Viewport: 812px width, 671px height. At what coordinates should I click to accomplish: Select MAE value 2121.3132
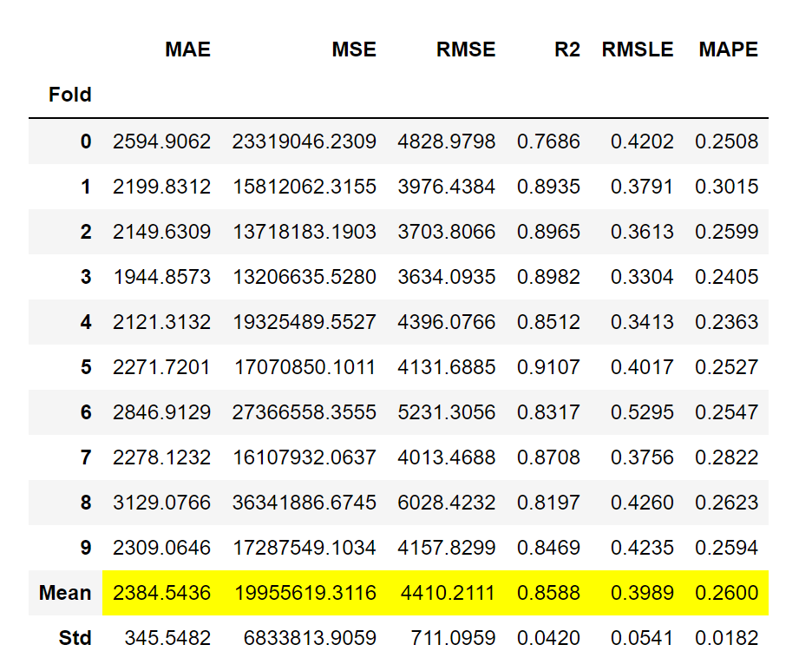click(161, 322)
